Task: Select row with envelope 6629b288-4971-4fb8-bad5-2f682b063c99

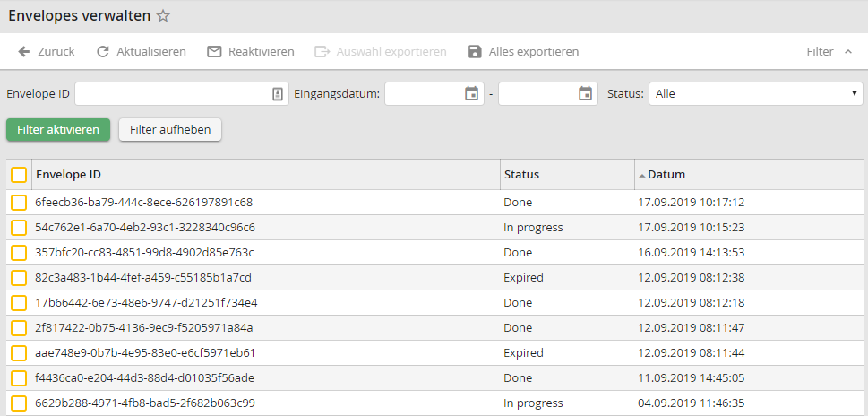Action: pos(19,403)
